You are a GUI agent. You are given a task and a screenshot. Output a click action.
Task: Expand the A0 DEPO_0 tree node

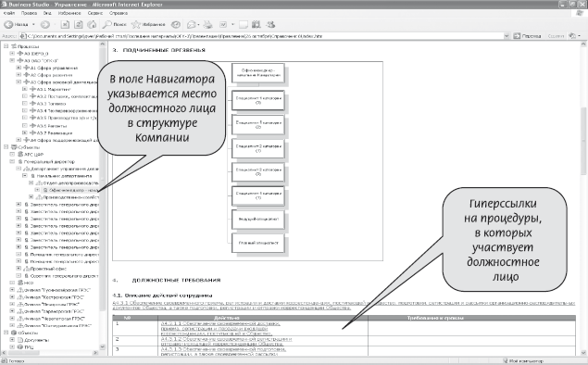(x=12, y=54)
